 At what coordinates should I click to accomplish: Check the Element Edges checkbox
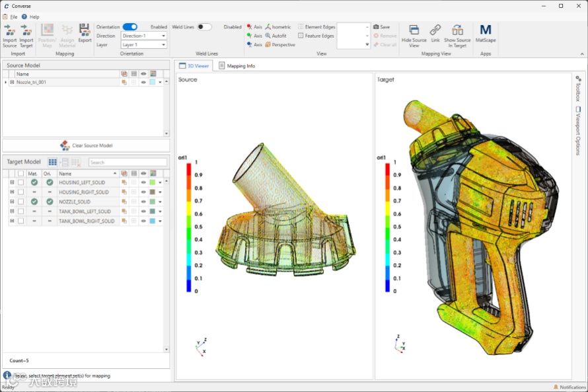(301, 26)
